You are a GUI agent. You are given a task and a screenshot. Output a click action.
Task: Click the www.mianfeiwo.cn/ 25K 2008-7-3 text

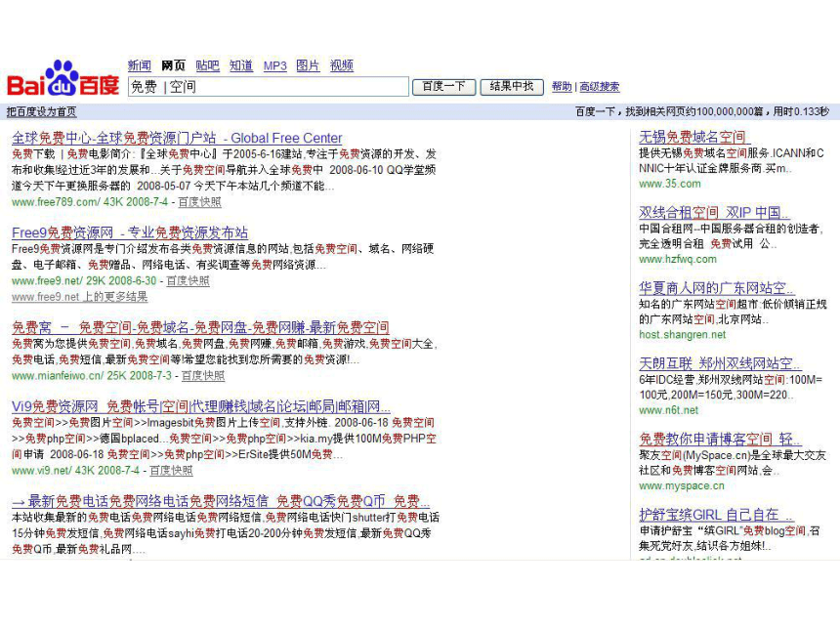pos(92,375)
